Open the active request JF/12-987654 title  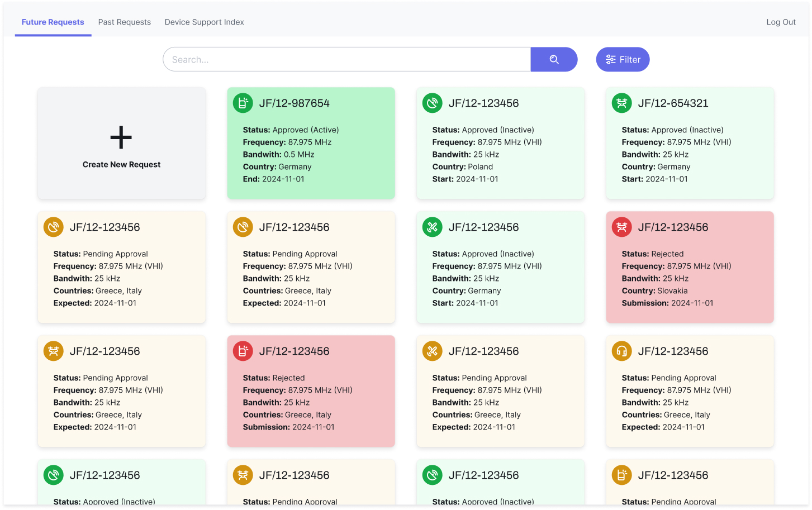294,103
